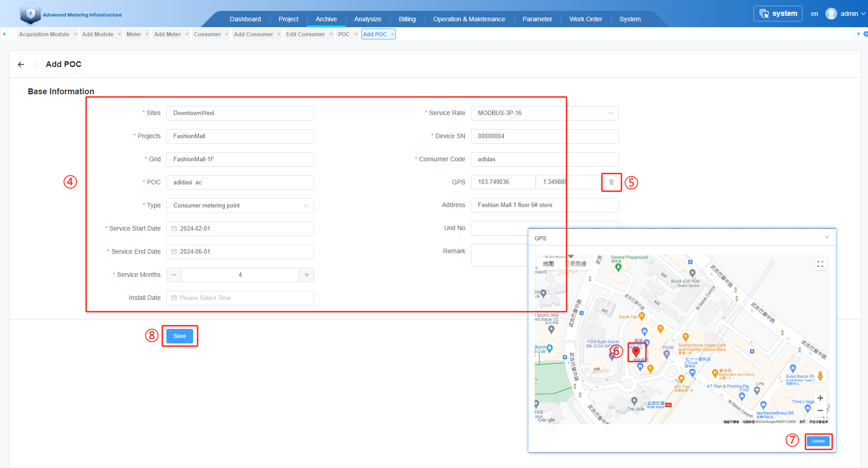Screen dimensions: 868x468
Task: Click the back arrow beside Add POC
Action: [x=21, y=64]
